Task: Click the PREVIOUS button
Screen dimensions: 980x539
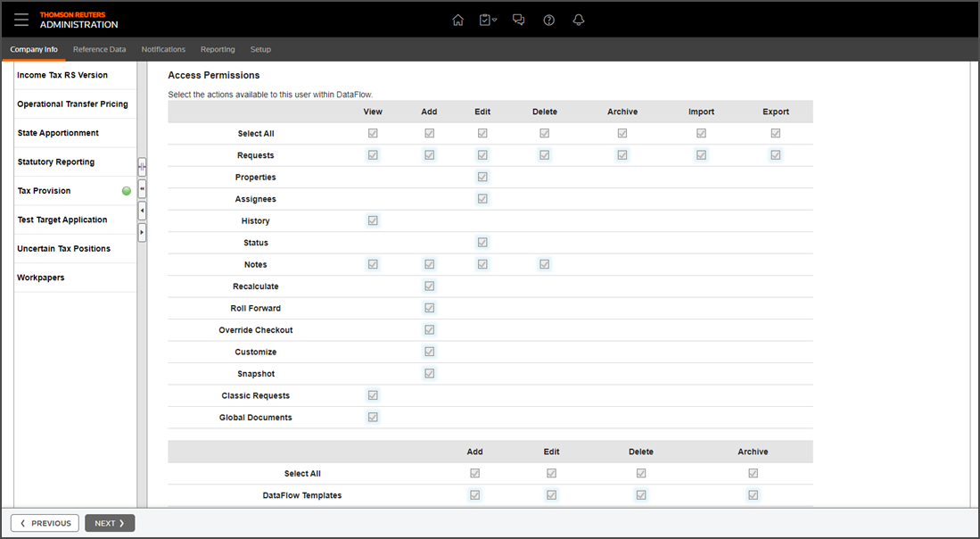Action: tap(45, 523)
